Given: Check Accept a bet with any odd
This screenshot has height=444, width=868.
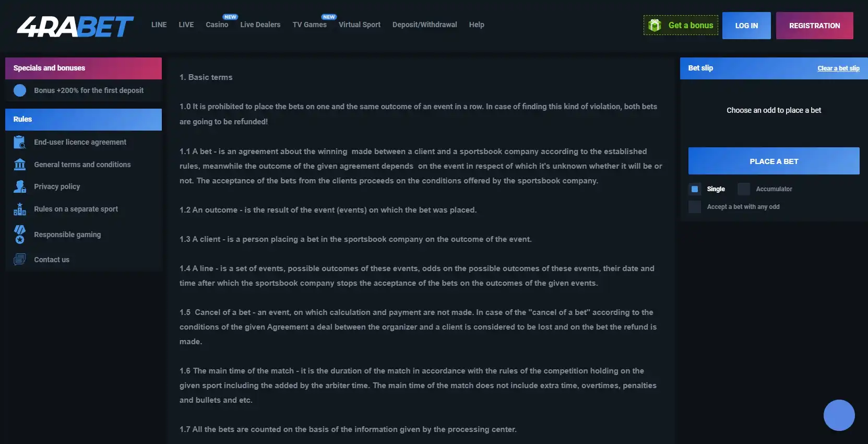Looking at the screenshot, I should pyautogui.click(x=695, y=207).
